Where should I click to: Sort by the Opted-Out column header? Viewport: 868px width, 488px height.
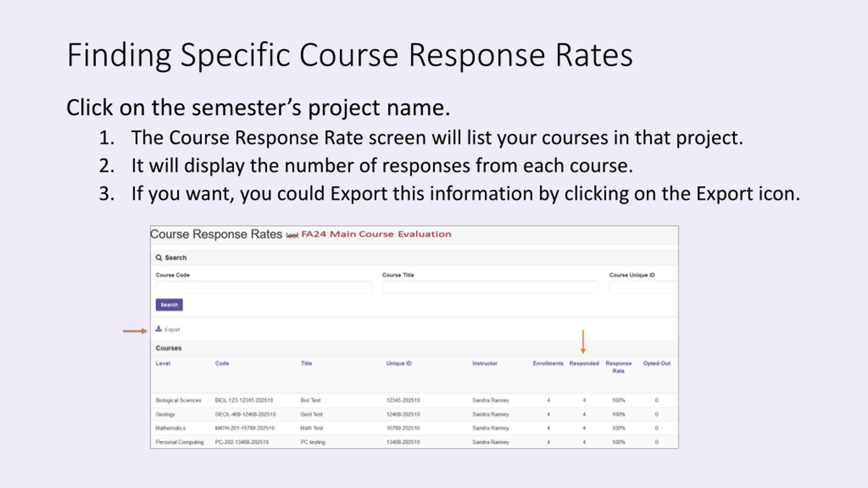point(657,363)
